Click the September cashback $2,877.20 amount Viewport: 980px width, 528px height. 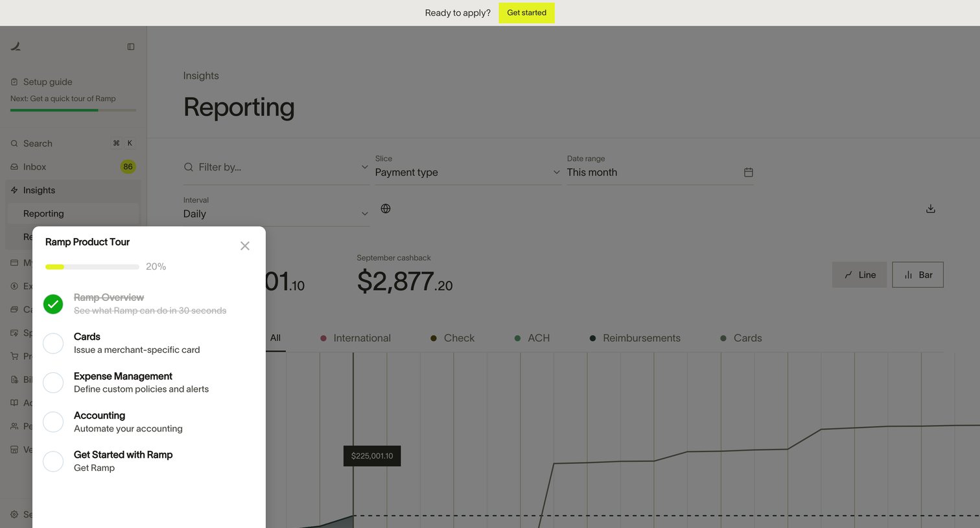click(405, 282)
